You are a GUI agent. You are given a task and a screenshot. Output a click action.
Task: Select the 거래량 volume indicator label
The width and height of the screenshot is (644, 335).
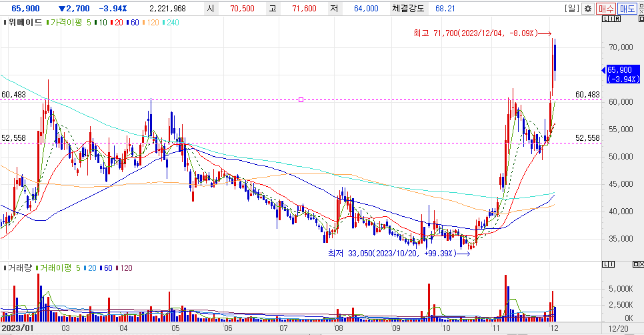tap(21, 267)
